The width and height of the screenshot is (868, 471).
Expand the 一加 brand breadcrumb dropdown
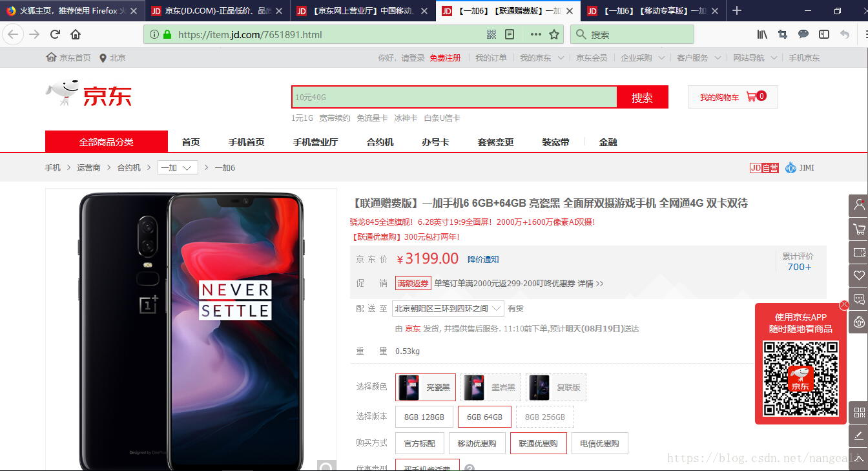point(178,167)
